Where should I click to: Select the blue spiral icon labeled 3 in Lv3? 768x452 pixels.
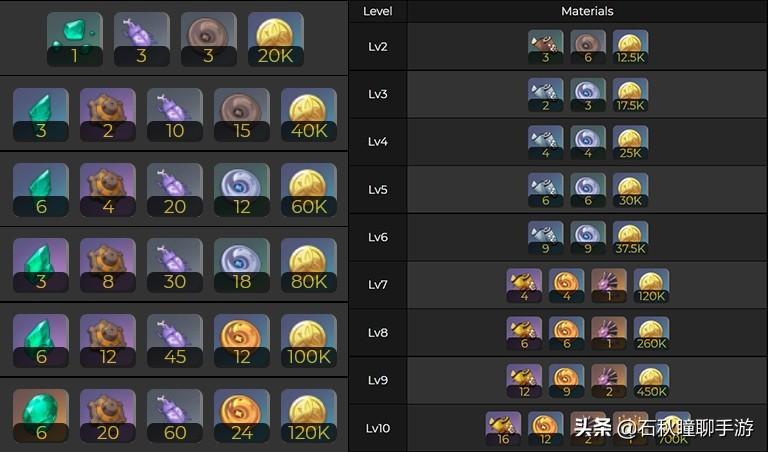pyautogui.click(x=588, y=95)
